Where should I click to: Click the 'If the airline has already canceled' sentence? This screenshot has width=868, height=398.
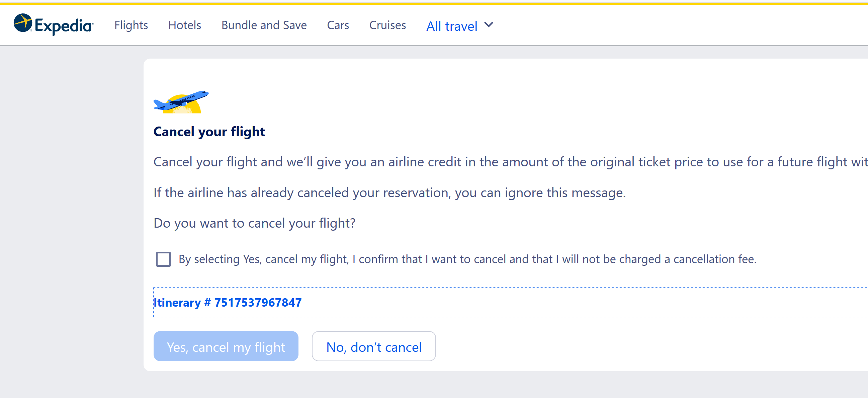point(389,193)
